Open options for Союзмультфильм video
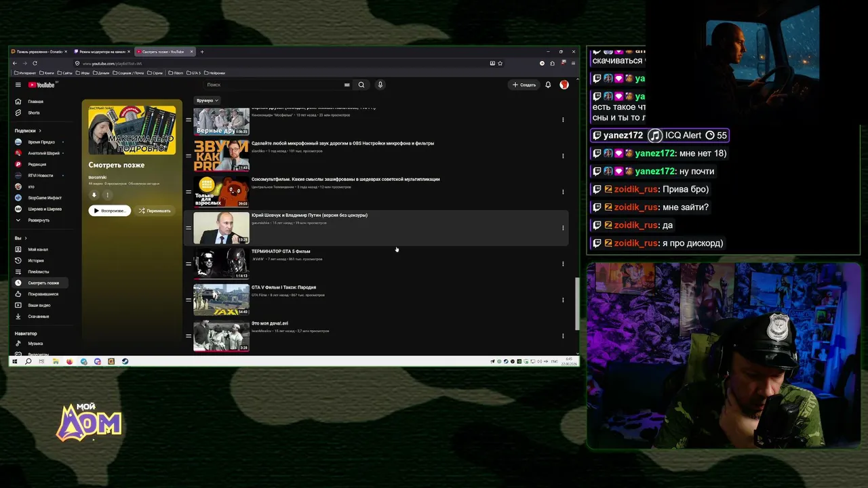Viewport: 868px width, 488px height. (x=563, y=192)
